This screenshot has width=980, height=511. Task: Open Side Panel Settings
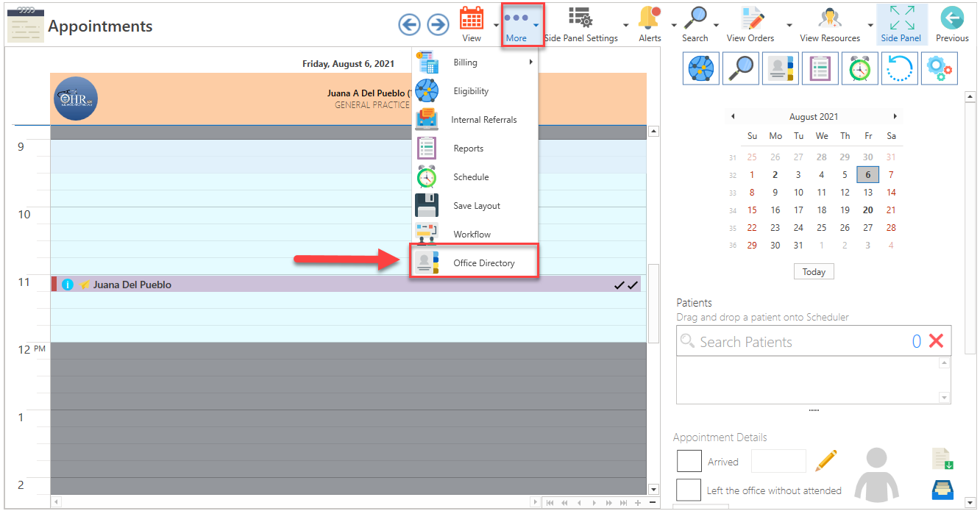(x=581, y=24)
